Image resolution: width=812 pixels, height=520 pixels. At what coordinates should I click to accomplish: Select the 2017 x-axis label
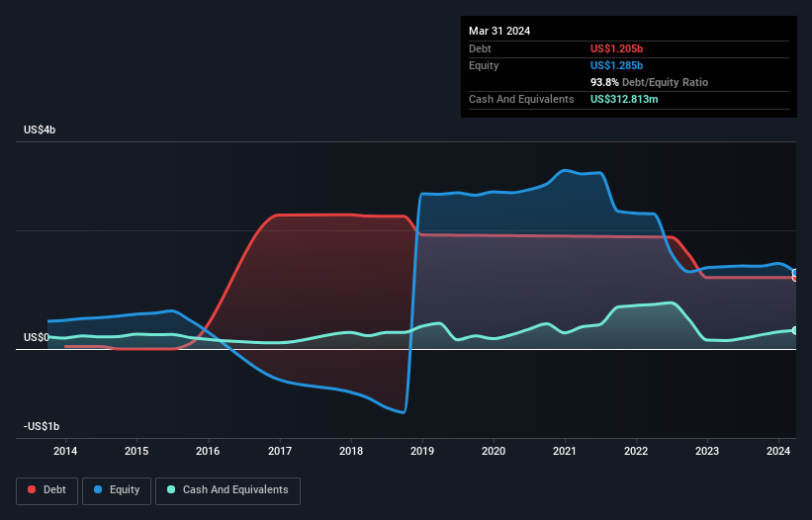coord(280,451)
